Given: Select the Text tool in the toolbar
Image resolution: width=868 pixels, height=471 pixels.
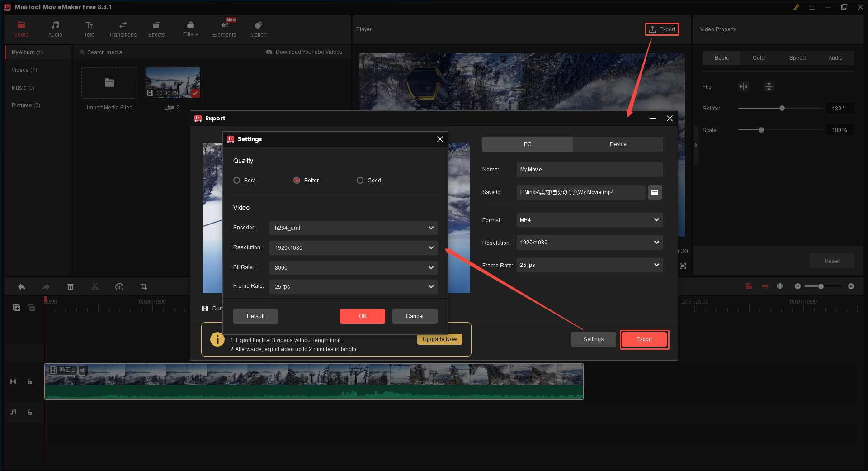Looking at the screenshot, I should 89,29.
